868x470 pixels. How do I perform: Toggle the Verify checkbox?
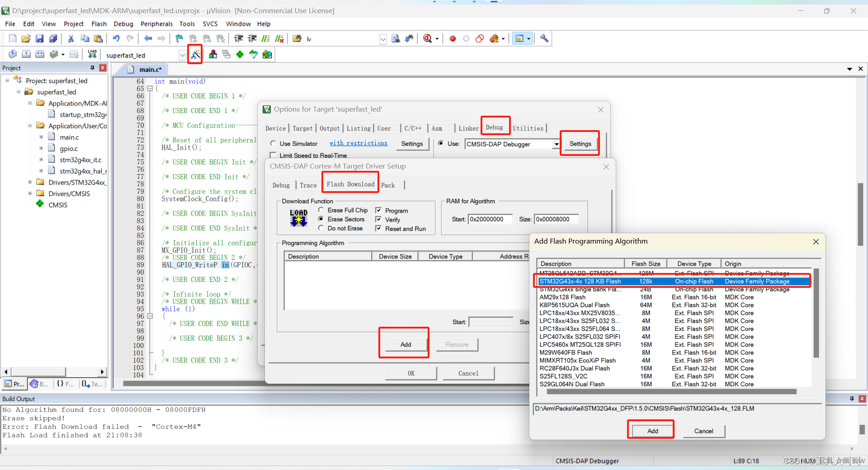tap(378, 220)
